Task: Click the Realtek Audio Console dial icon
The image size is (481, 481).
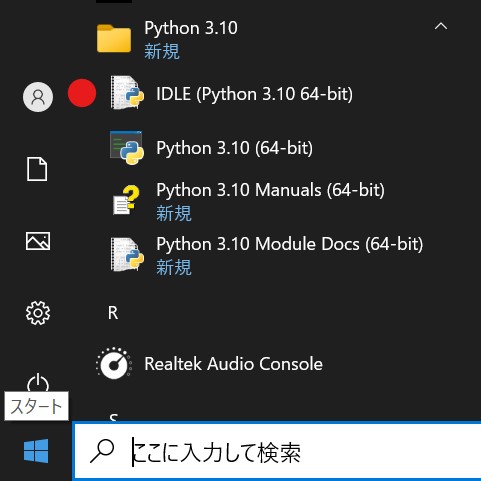Action: click(114, 363)
